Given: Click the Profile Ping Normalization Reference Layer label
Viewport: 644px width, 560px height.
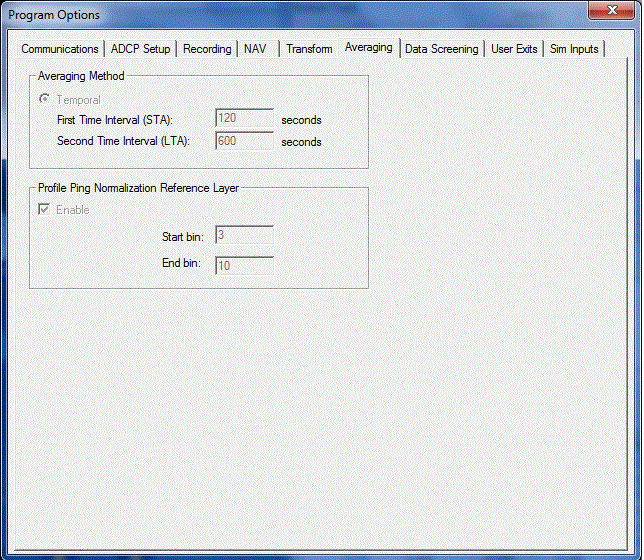Looking at the screenshot, I should pos(138,187).
